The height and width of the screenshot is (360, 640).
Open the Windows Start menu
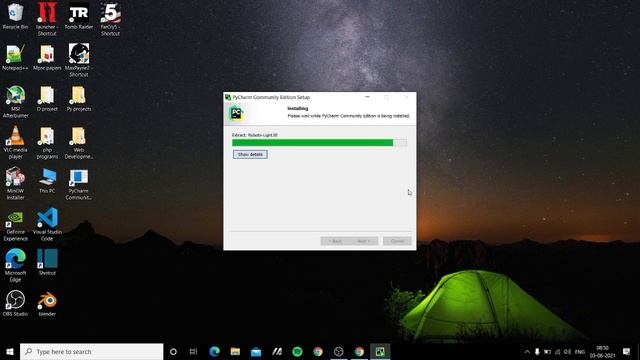[10, 351]
